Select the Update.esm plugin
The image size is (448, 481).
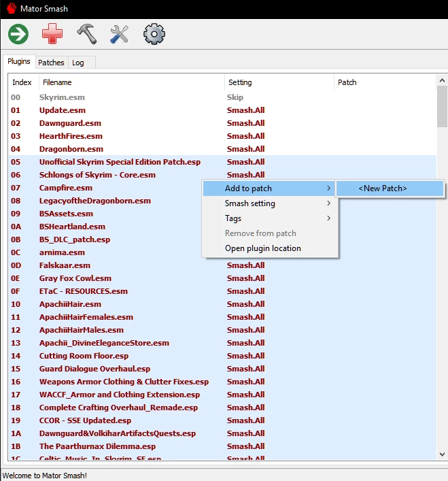223,110
